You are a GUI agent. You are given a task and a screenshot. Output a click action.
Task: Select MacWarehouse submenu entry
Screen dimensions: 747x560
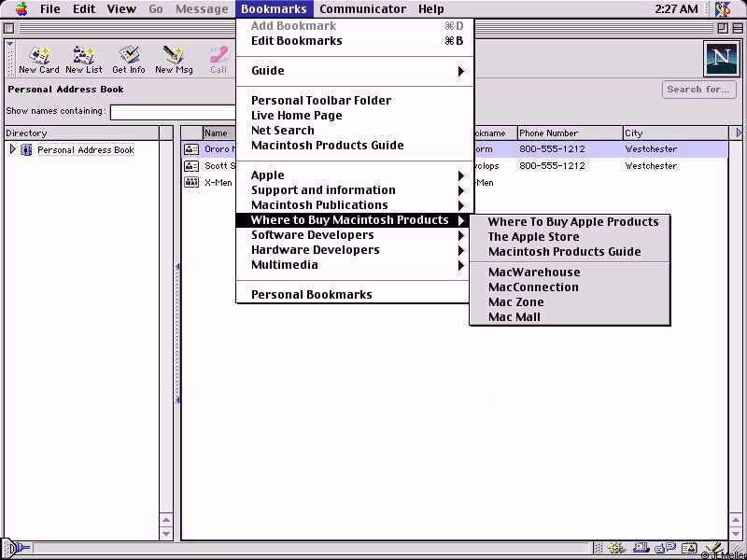click(570, 273)
